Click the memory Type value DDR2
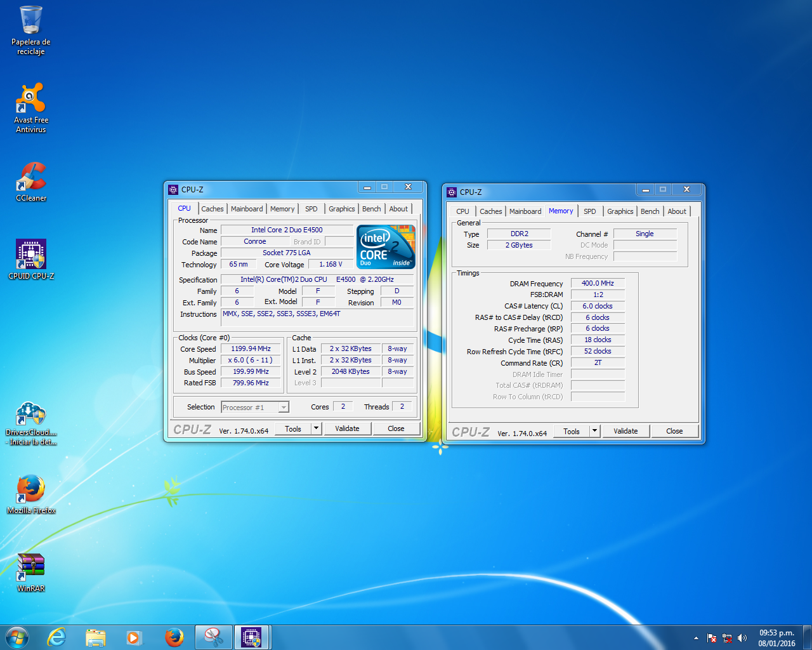 click(x=519, y=234)
